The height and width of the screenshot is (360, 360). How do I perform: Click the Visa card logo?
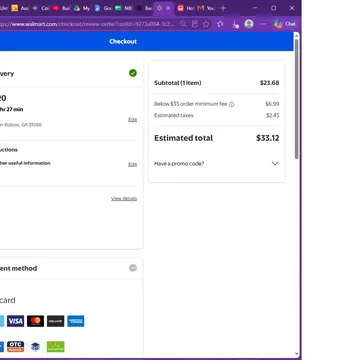pyautogui.click(x=15, y=321)
